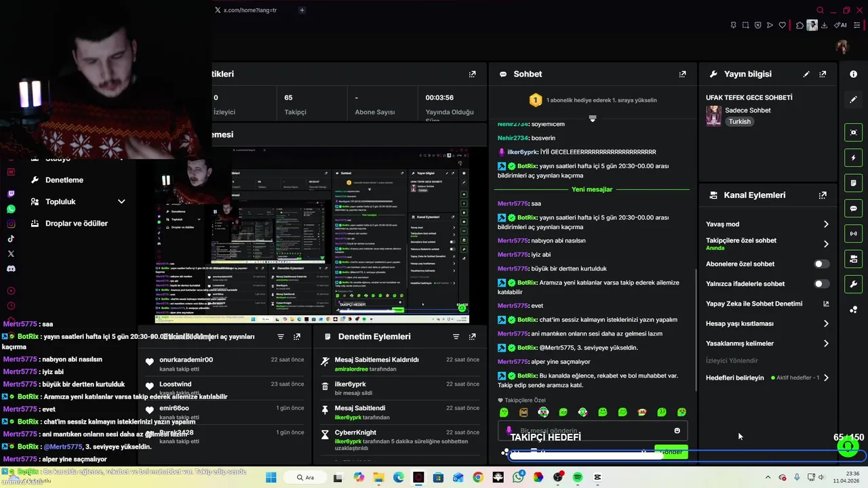Screen dimensions: 868x488
Task: Open Yavaş mod settings
Action: pos(767,224)
